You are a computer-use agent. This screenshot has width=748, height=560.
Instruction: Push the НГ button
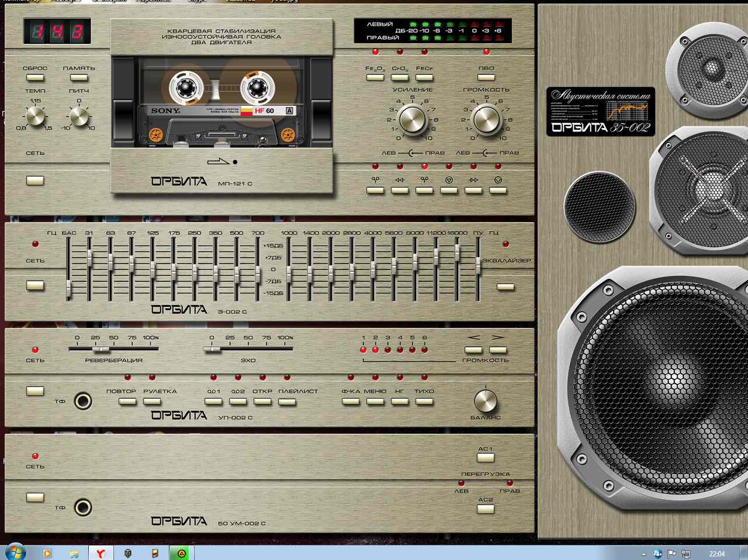[400, 402]
